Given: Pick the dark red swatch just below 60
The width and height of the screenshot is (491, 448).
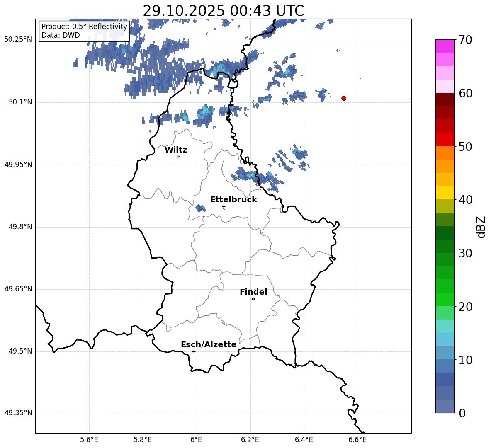Looking at the screenshot, I should [445, 99].
